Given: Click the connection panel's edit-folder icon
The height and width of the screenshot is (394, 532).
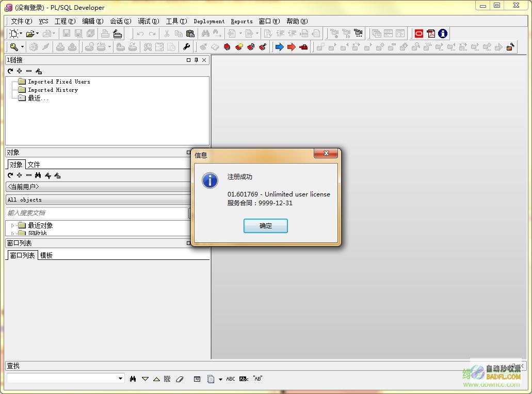Looking at the screenshot, I should [x=39, y=71].
